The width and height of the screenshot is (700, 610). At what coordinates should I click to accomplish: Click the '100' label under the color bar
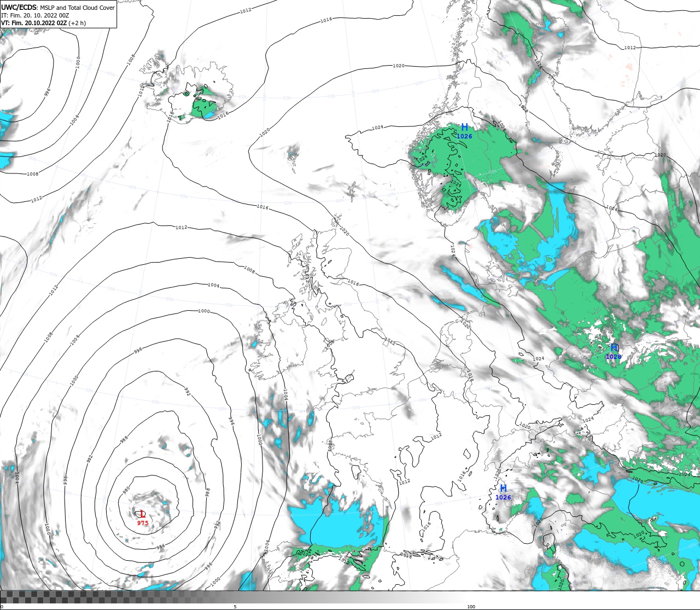pyautogui.click(x=471, y=607)
